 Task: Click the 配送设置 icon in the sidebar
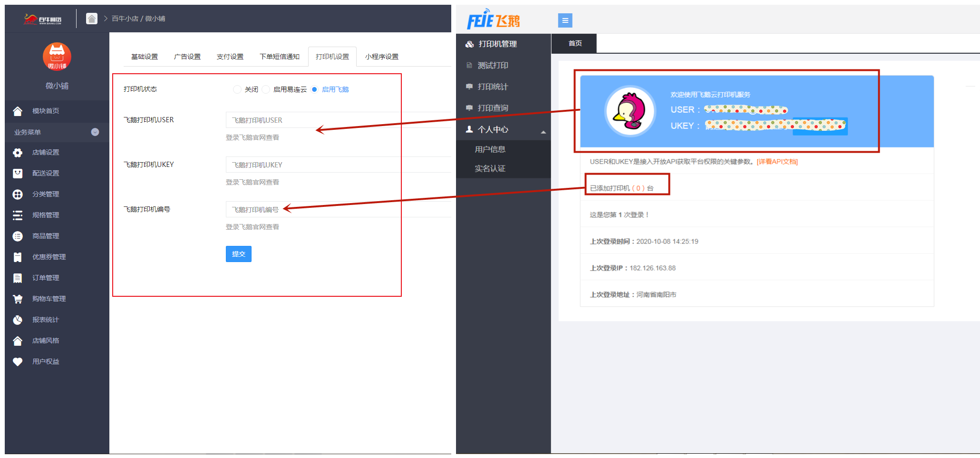pyautogui.click(x=18, y=173)
